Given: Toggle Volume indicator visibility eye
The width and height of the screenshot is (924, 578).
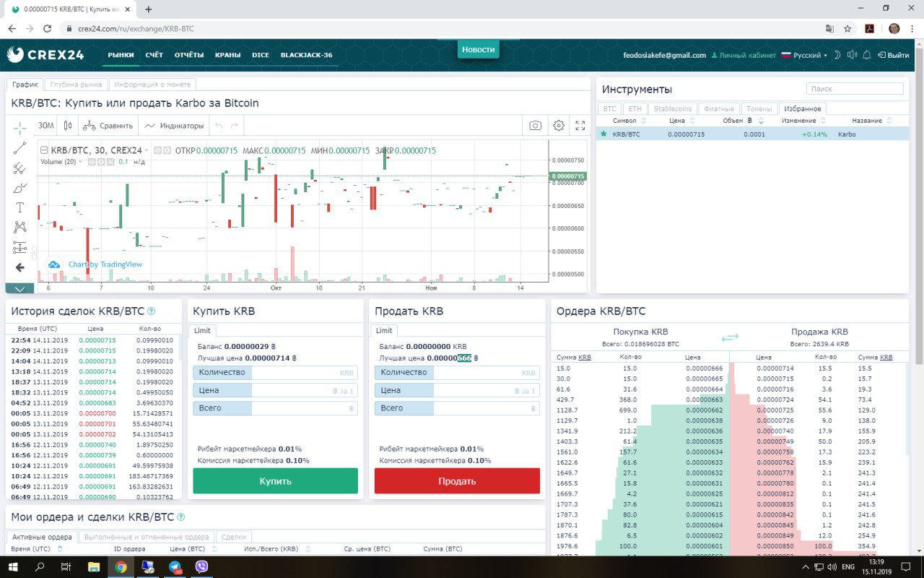Looking at the screenshot, I should click(92, 162).
